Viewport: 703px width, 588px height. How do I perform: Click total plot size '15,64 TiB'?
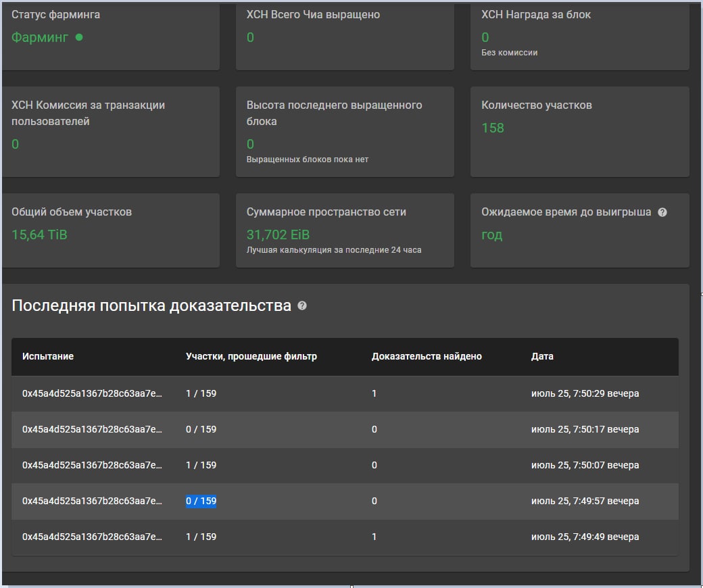coord(39,235)
